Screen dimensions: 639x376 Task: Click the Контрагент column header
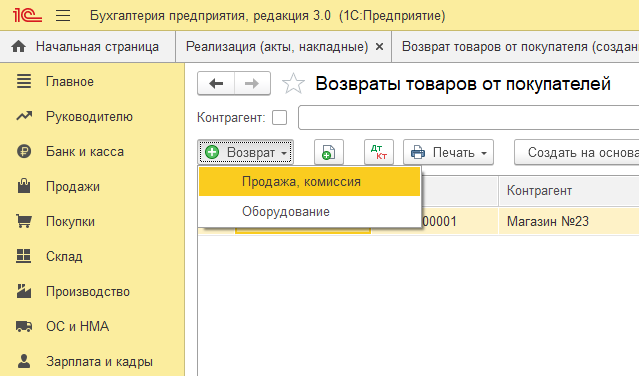click(x=569, y=191)
